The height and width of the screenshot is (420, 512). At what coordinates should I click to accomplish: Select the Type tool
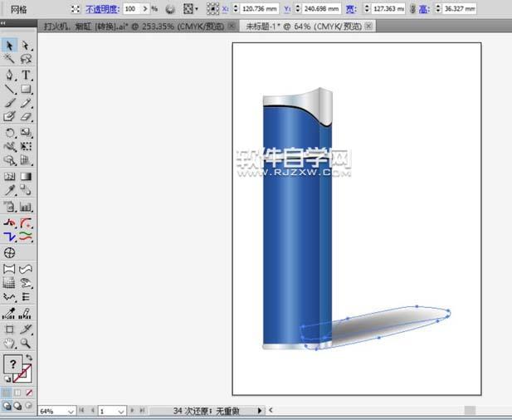coord(26,75)
